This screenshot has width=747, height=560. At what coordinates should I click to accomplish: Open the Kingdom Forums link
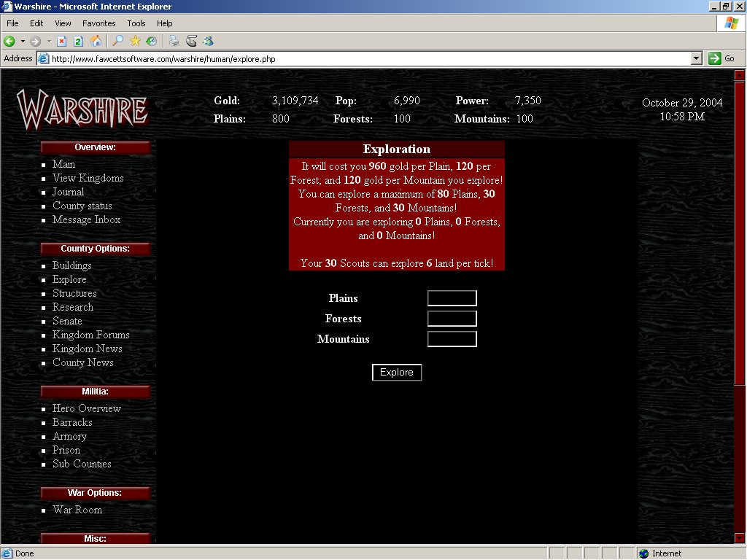[x=90, y=335]
